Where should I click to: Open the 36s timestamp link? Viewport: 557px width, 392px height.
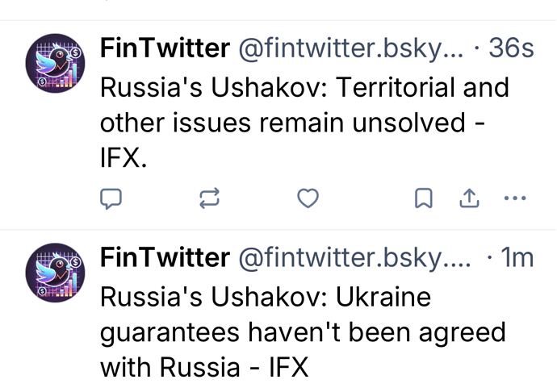coord(511,49)
